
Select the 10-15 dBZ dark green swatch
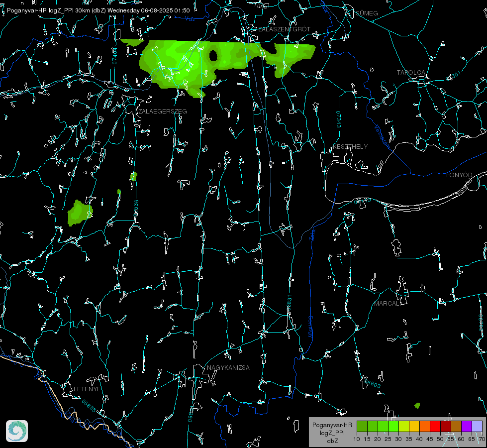pos(362,426)
